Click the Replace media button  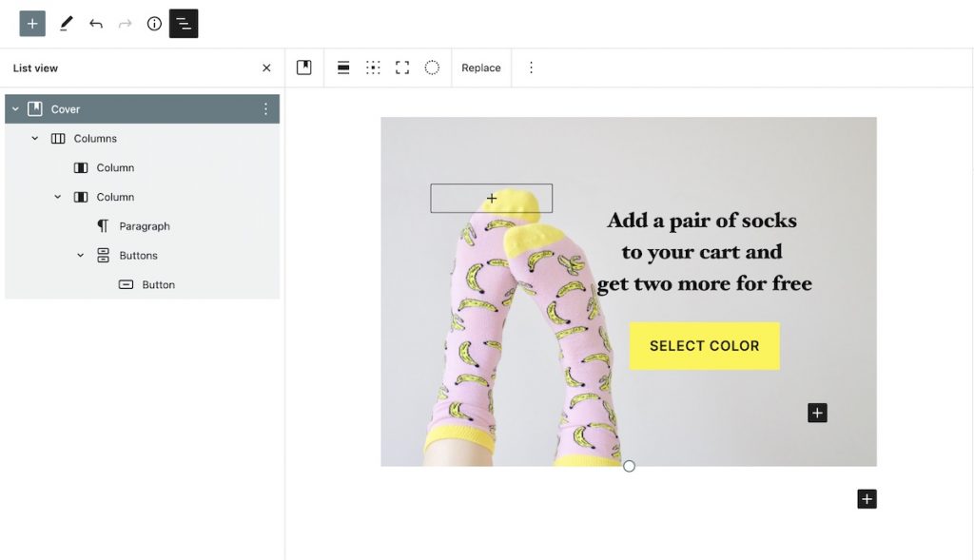tap(480, 68)
